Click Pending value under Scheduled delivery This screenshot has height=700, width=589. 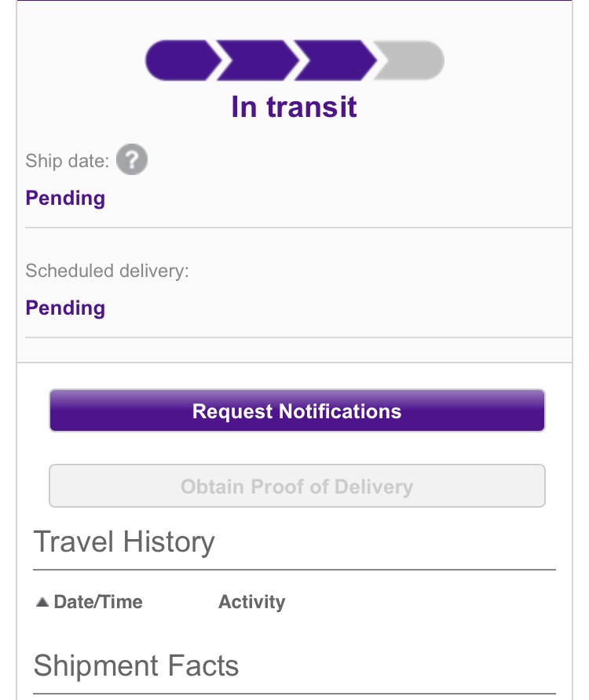coord(65,308)
